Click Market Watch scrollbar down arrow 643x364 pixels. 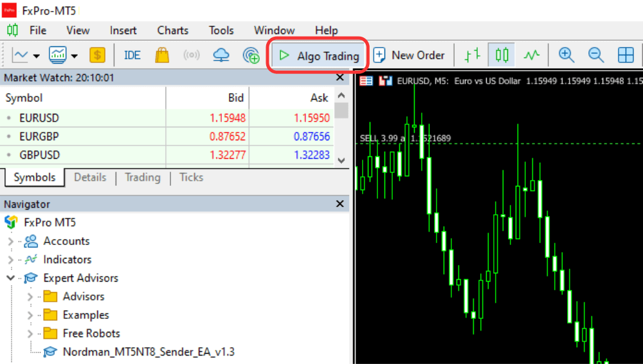(x=341, y=160)
